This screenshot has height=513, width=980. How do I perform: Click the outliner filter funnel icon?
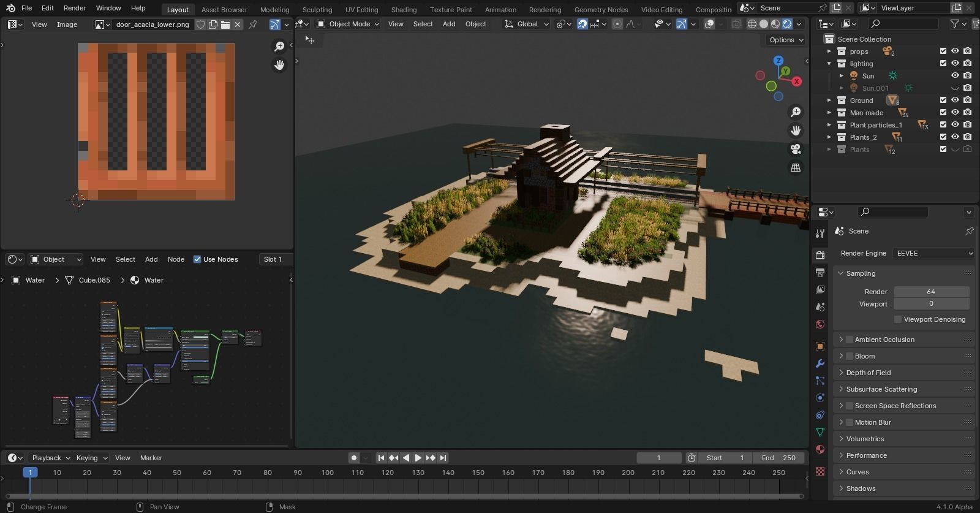(x=954, y=24)
